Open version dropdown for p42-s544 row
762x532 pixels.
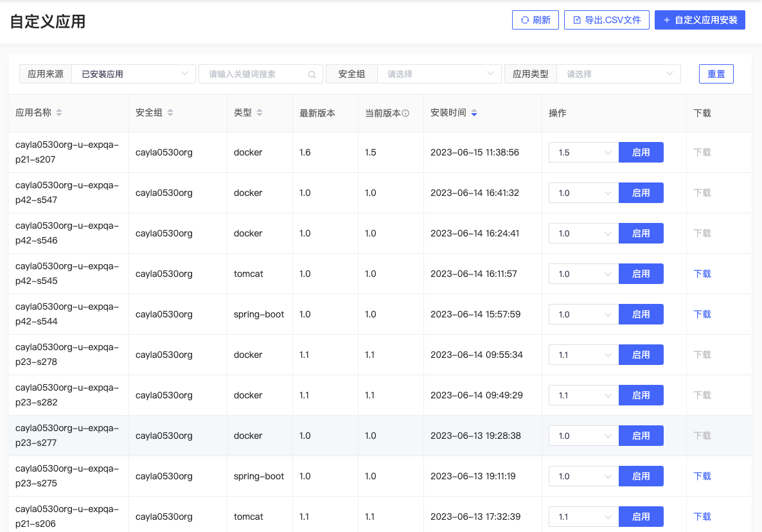[x=583, y=314]
